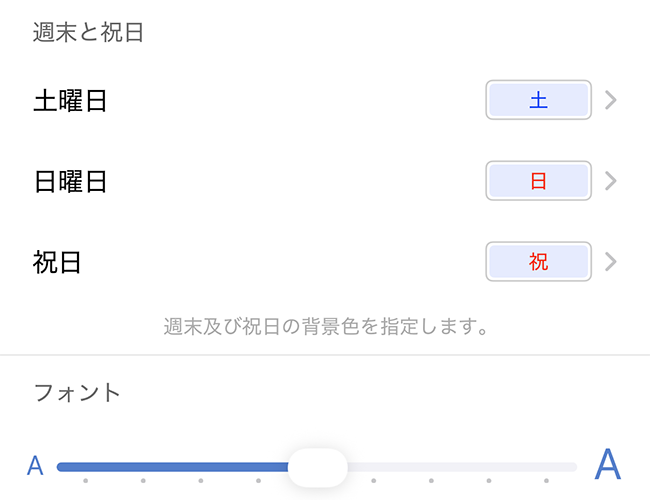Click the blue filled slider track
This screenshot has width=650, height=500.
pos(170,467)
